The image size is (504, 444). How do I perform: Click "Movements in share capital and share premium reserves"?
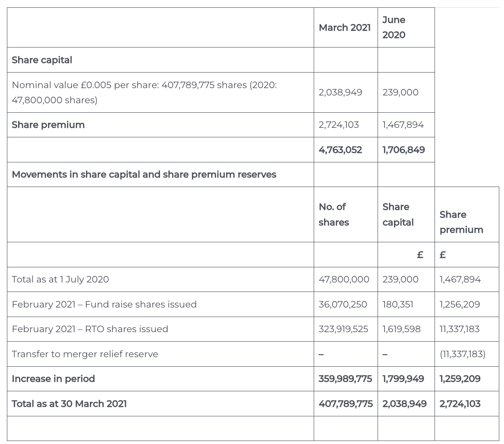tap(144, 174)
